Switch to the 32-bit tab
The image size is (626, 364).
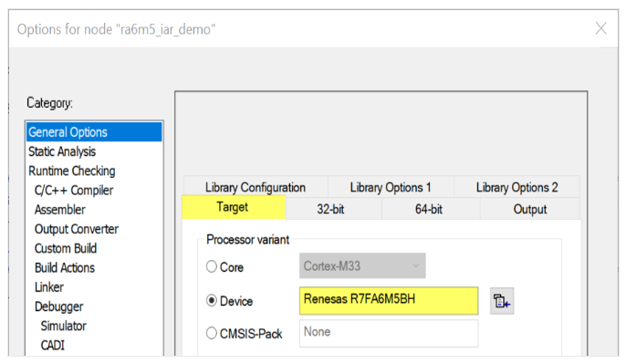pyautogui.click(x=333, y=209)
